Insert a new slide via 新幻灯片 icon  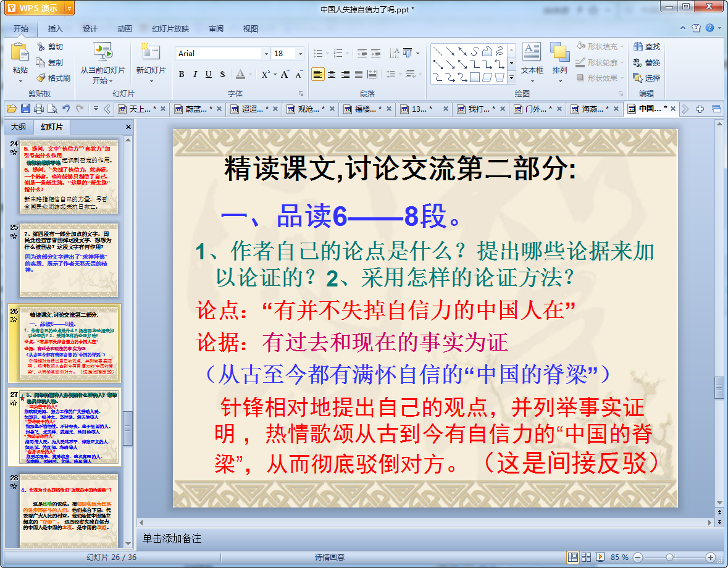click(151, 51)
